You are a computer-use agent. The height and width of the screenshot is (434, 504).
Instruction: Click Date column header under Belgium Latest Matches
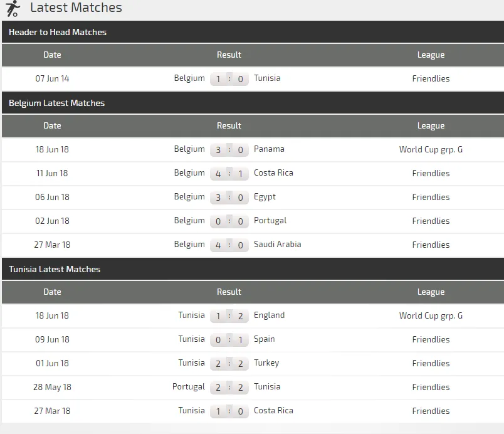click(52, 125)
